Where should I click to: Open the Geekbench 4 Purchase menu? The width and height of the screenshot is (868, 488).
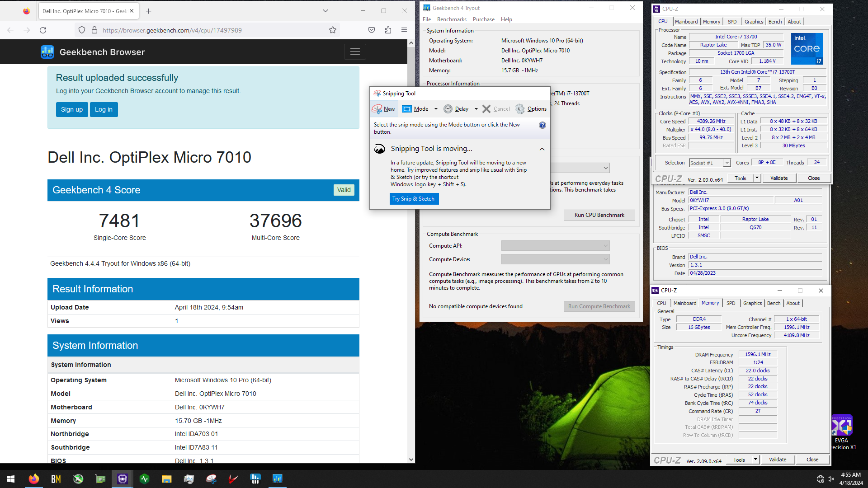point(484,19)
